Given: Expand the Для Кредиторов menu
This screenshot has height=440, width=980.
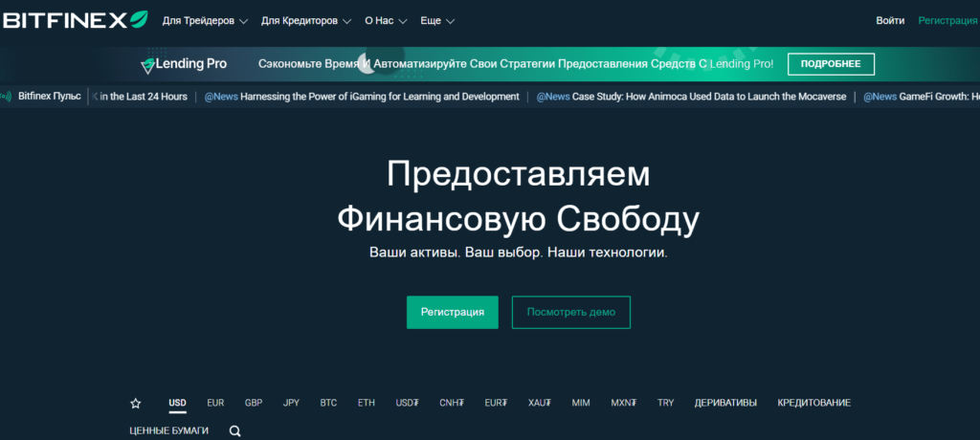Looking at the screenshot, I should click(305, 21).
